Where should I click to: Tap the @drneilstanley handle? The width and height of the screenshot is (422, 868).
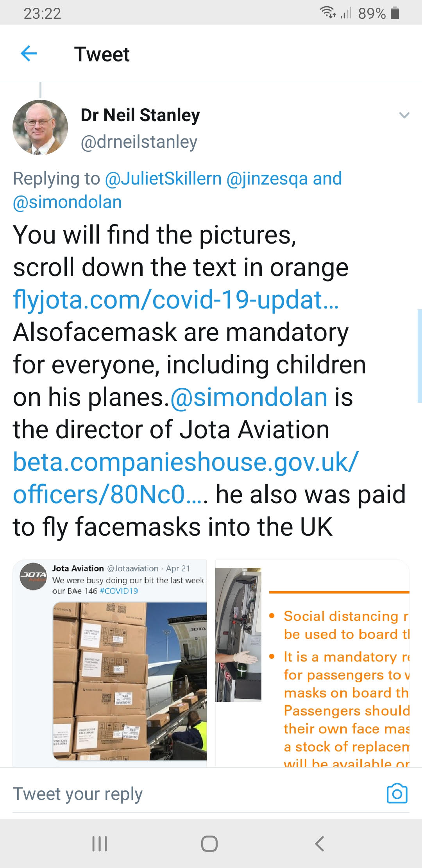(x=139, y=142)
